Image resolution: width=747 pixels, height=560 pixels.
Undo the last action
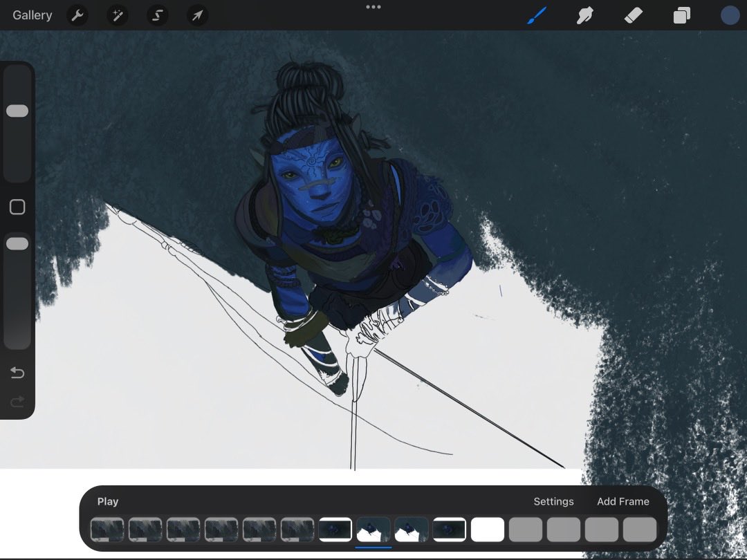(x=17, y=373)
